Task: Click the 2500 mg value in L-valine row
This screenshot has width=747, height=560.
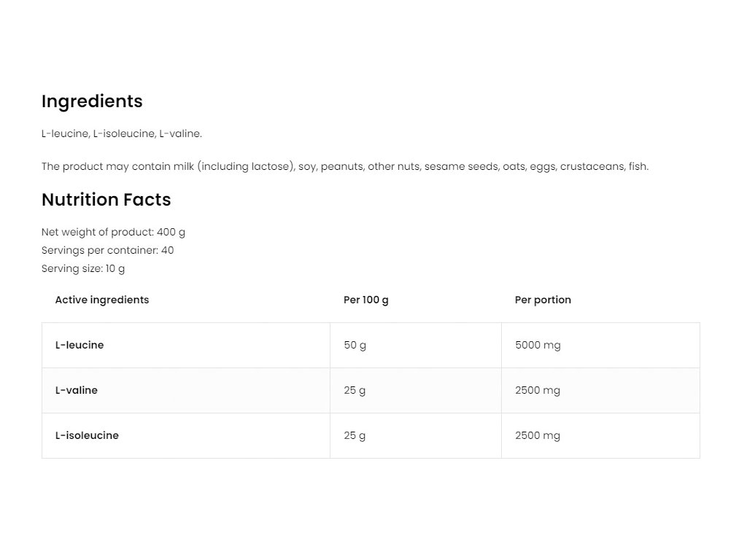Action: point(538,390)
